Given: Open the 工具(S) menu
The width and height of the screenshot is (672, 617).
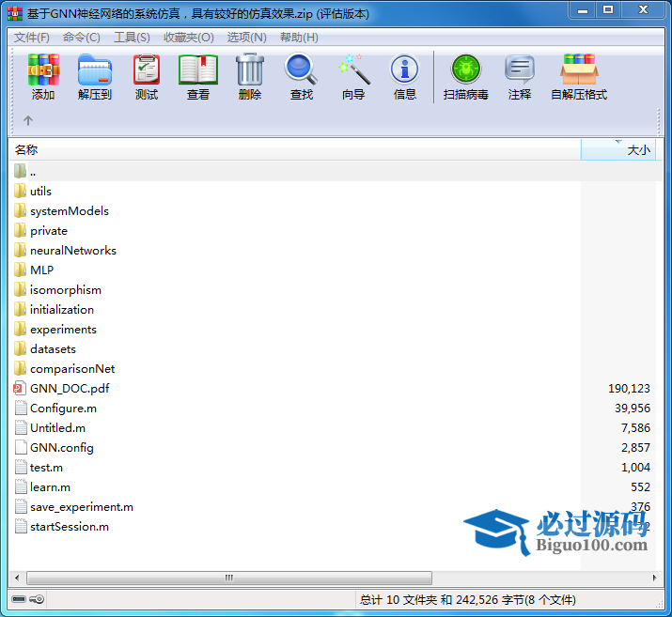Looking at the screenshot, I should click(132, 38).
